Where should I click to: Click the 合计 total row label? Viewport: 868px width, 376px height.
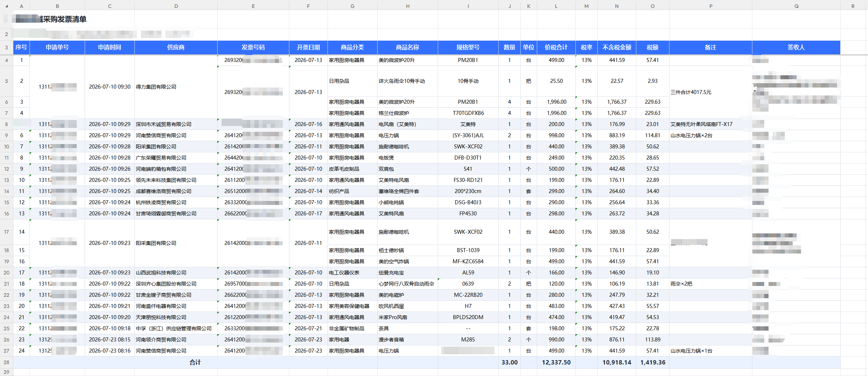[x=195, y=362]
